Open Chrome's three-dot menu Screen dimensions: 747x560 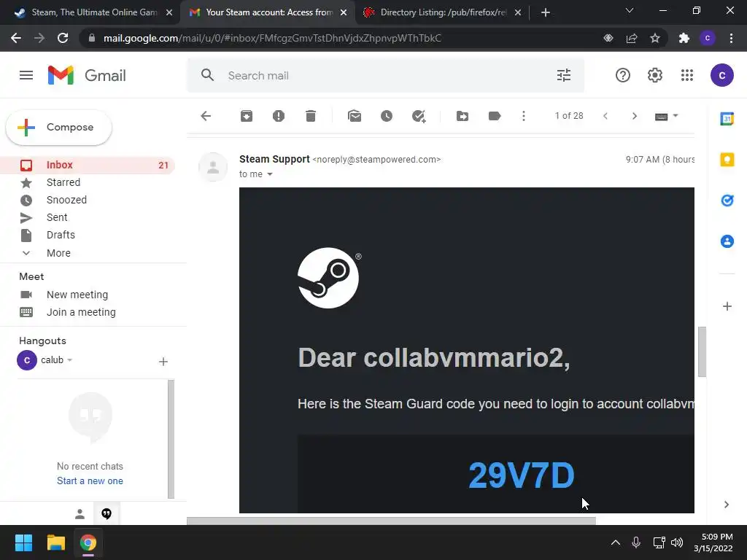(731, 38)
